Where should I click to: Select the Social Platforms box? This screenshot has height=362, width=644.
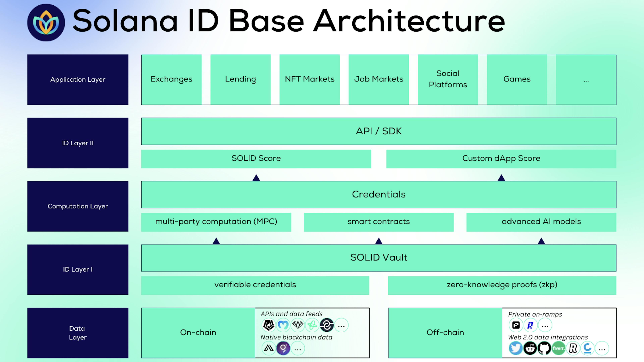448,80
